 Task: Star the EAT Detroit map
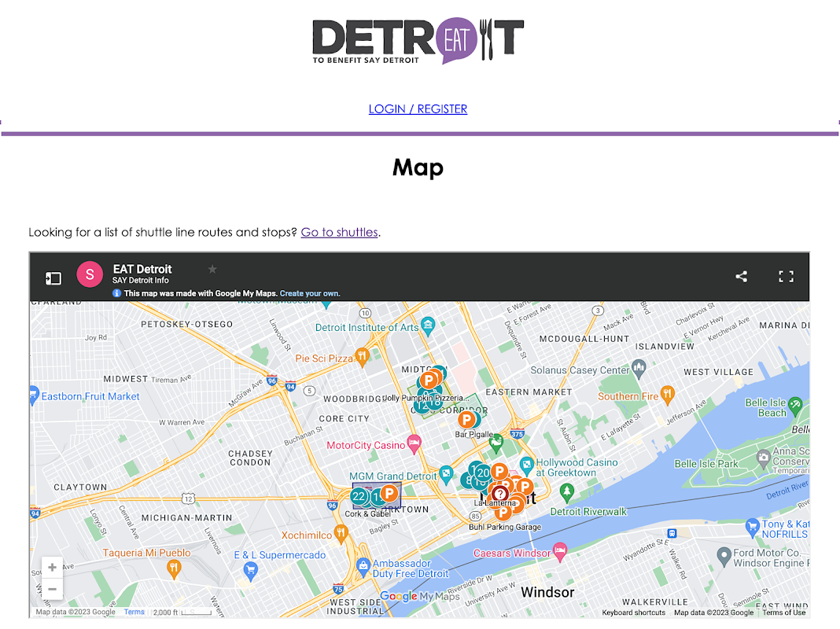click(212, 269)
